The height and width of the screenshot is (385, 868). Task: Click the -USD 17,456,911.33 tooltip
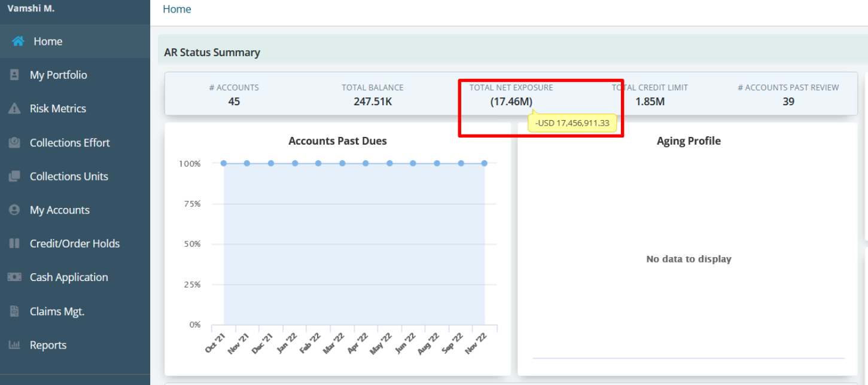(572, 123)
